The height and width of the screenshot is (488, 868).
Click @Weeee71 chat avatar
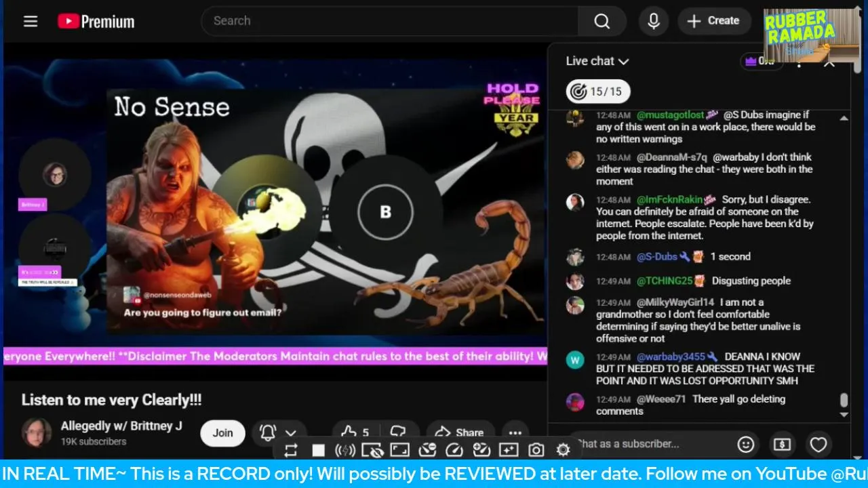(575, 402)
